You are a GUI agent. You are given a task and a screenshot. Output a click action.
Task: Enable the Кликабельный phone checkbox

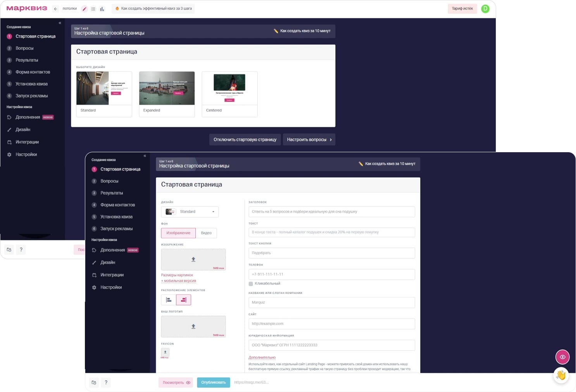pyautogui.click(x=251, y=284)
